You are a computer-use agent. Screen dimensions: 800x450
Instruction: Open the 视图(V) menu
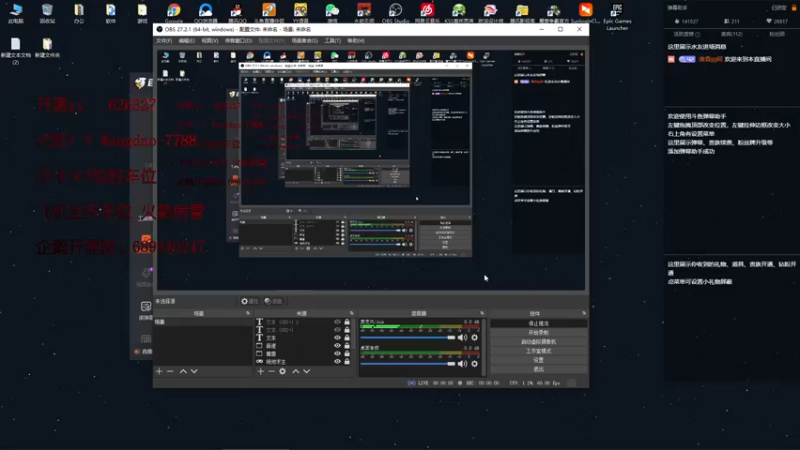click(209, 41)
